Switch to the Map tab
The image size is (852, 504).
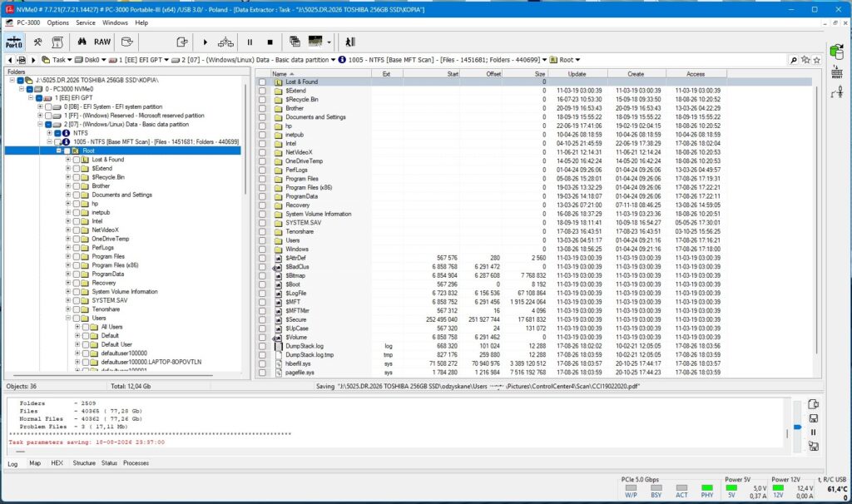coord(35,463)
